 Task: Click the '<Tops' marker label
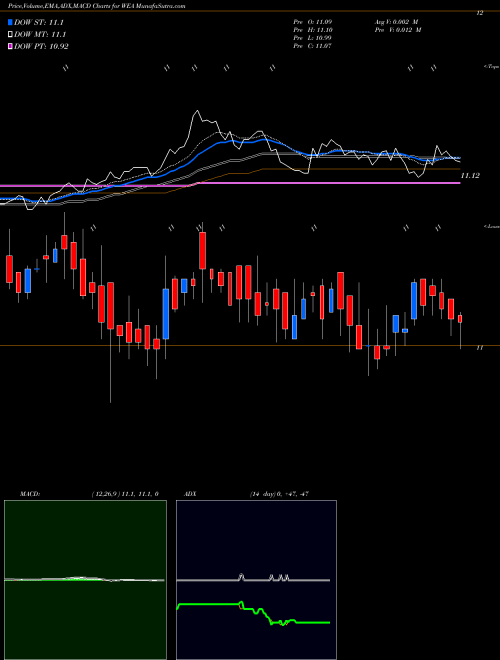[492, 67]
